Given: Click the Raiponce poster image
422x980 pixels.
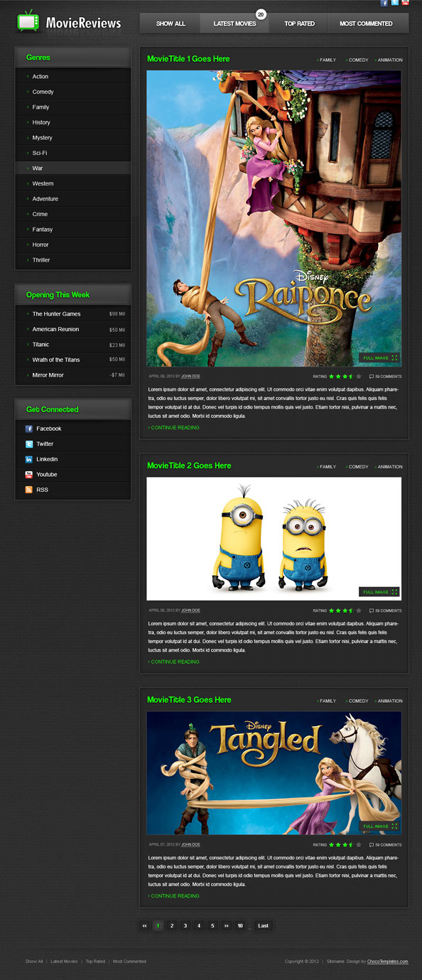Looking at the screenshot, I should (274, 218).
